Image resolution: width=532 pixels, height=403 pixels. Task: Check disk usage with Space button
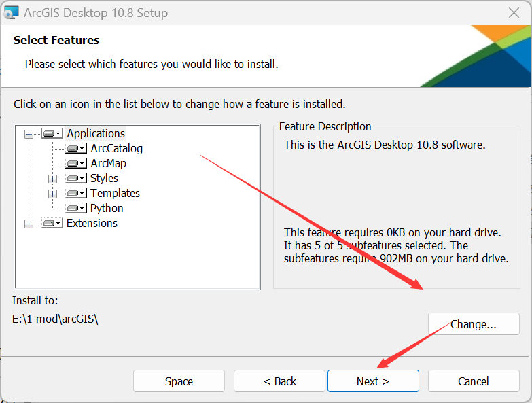click(179, 381)
